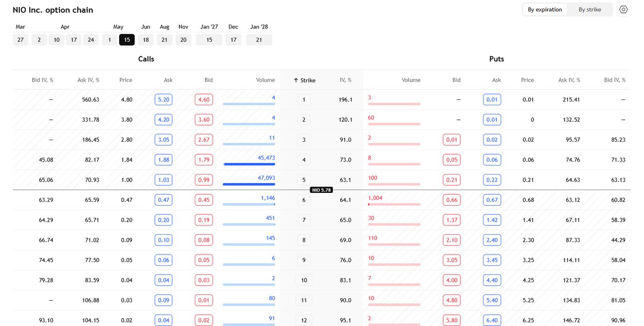The height and width of the screenshot is (326, 644).
Task: Click the put volume value 1,004
Action: 375,198
